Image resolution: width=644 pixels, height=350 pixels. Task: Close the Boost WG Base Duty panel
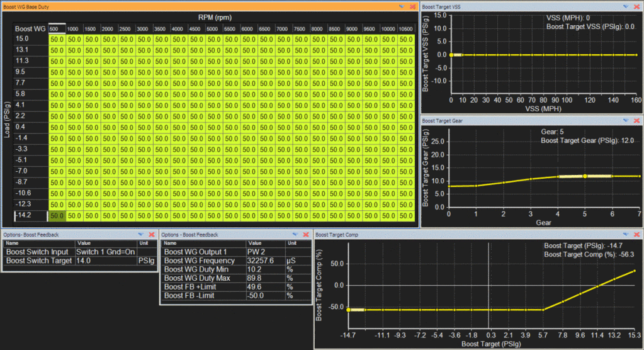point(413,6)
